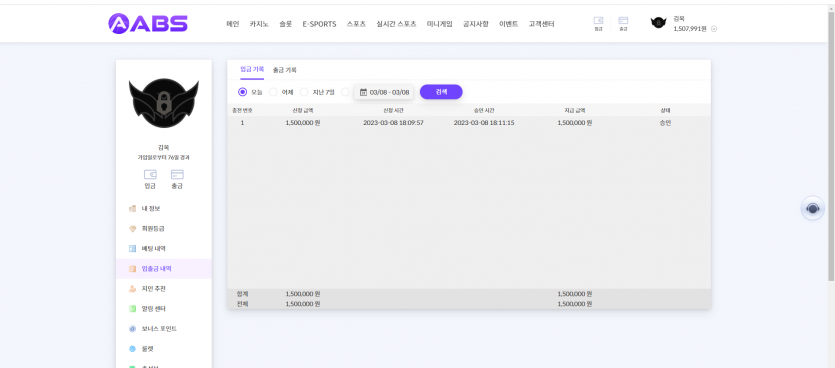Click the ABS logo in the header
835x368 pixels.
click(148, 23)
